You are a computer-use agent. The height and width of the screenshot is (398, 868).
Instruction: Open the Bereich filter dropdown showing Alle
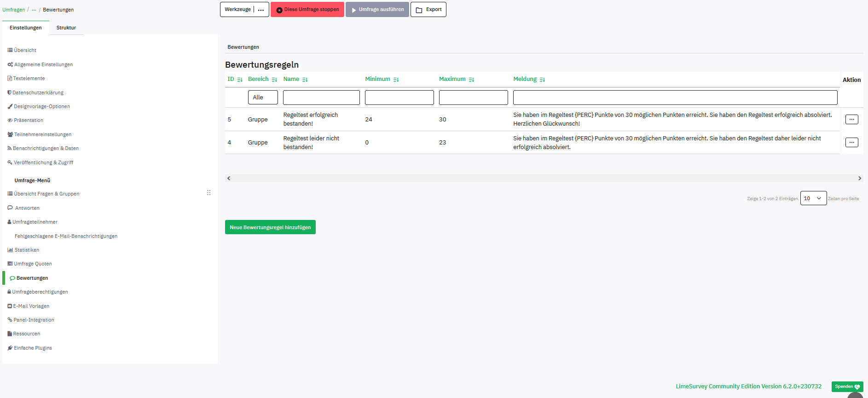[x=263, y=98]
